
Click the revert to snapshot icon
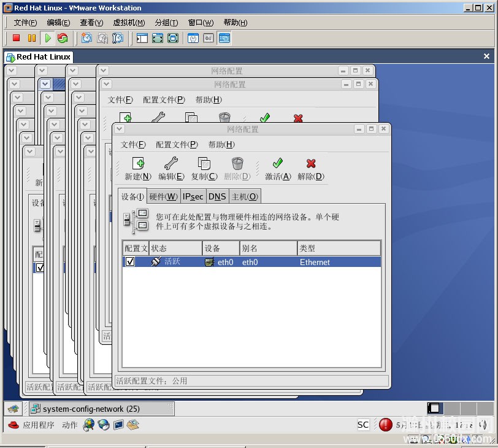pos(102,38)
